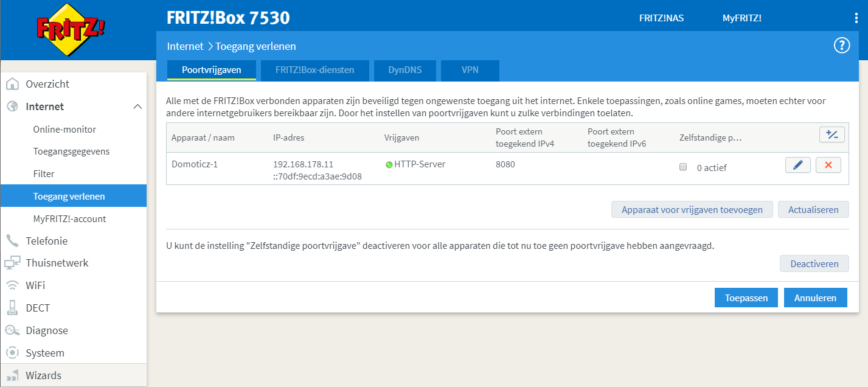868x387 pixels.
Task: Click the 192.168.178.11 IP address
Action: tap(303, 164)
